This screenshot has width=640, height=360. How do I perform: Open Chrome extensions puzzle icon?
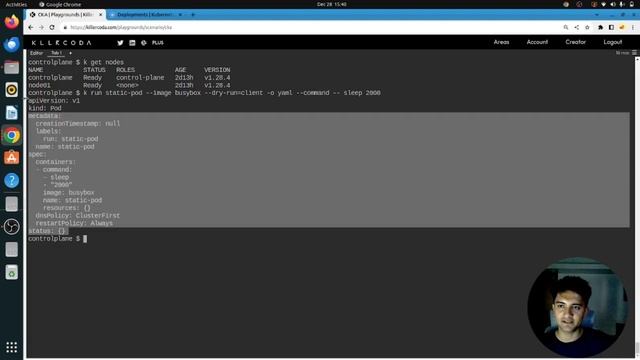tap(600, 27)
